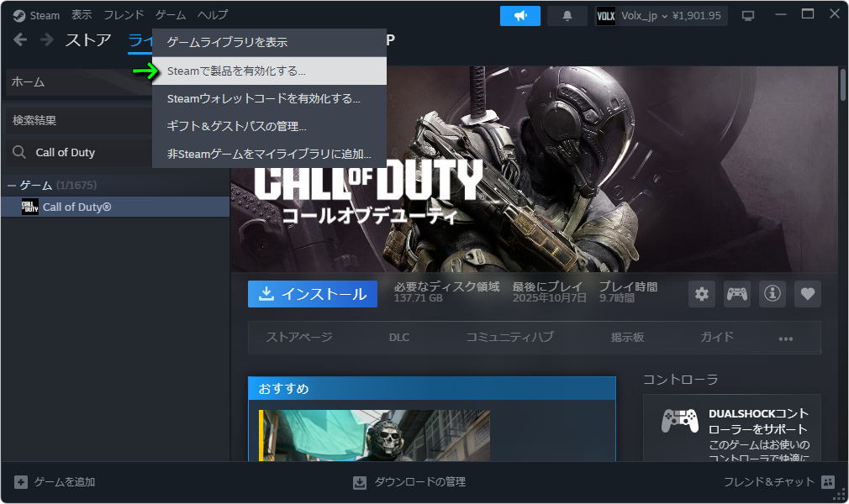849x504 pixels.
Task: Open the Volx_jp account dropdown
Action: (x=645, y=16)
